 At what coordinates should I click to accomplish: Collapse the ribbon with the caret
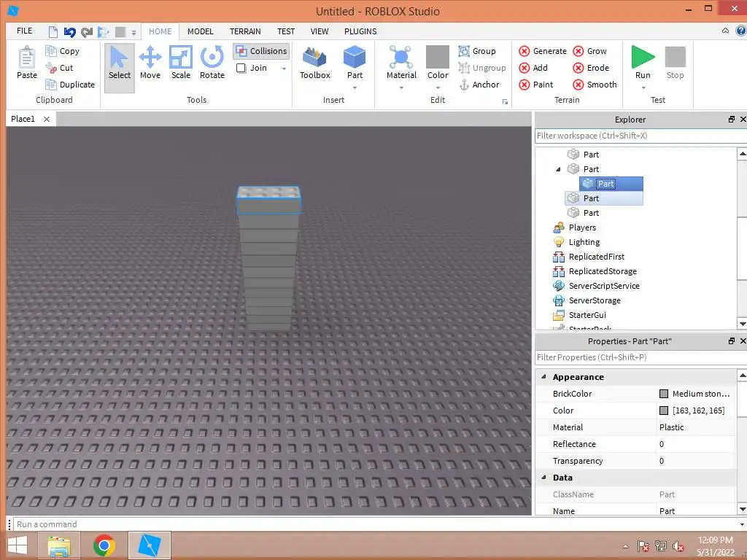(x=725, y=31)
